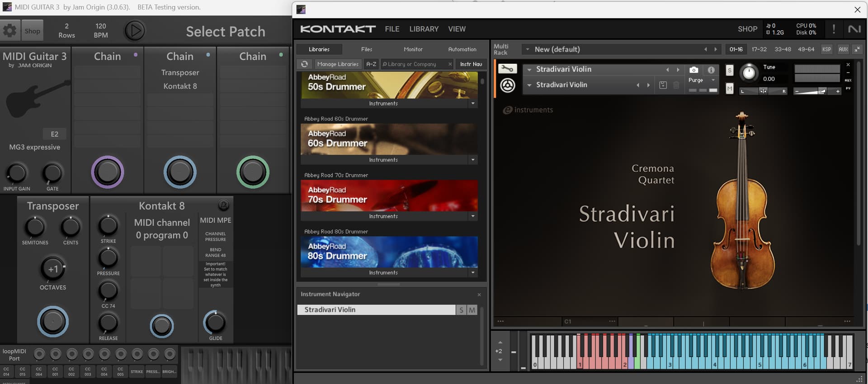Open the New (default) multi dropdown
This screenshot has height=384, width=868.
[x=528, y=49]
